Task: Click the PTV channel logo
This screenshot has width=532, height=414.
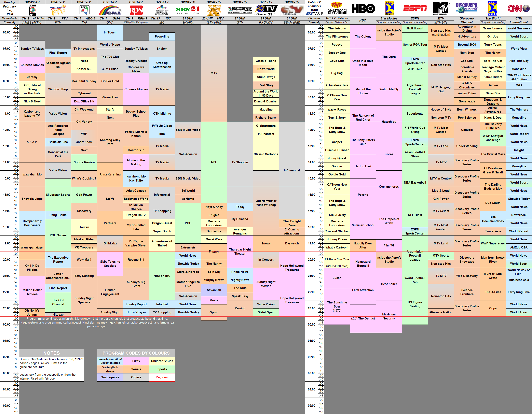Action: pos(58,10)
